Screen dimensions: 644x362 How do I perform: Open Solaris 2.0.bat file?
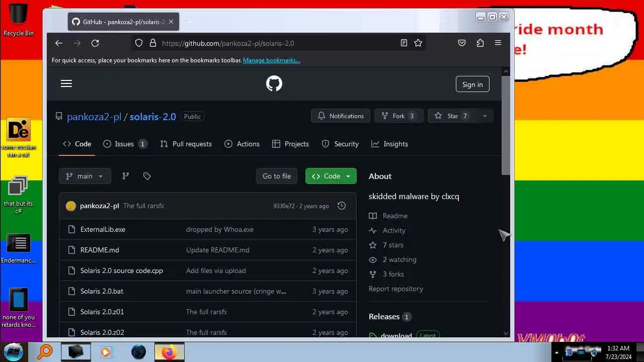point(102,291)
